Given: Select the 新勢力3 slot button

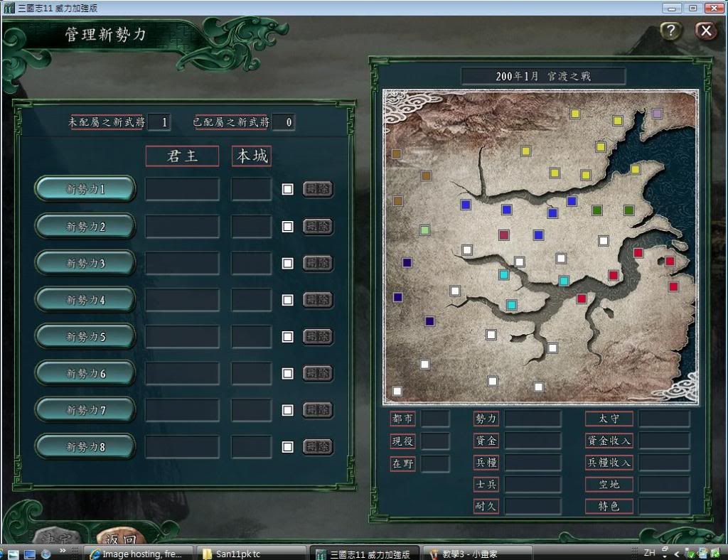Looking at the screenshot, I should (85, 263).
